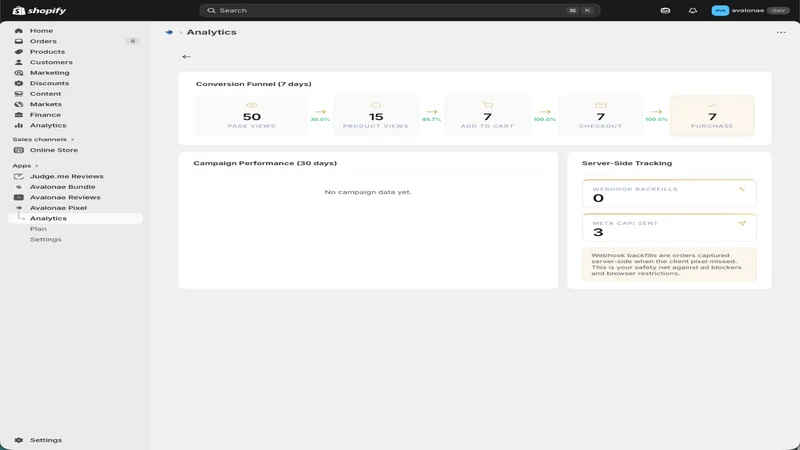This screenshot has width=800, height=450.
Task: Click the Marketing target icon
Action: click(19, 72)
